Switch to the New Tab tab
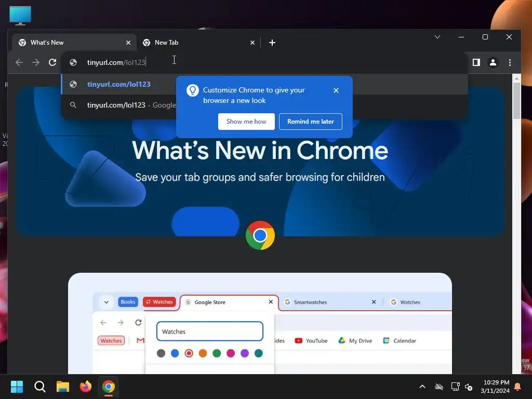Screen dimensions: 532x399 point(198,43)
